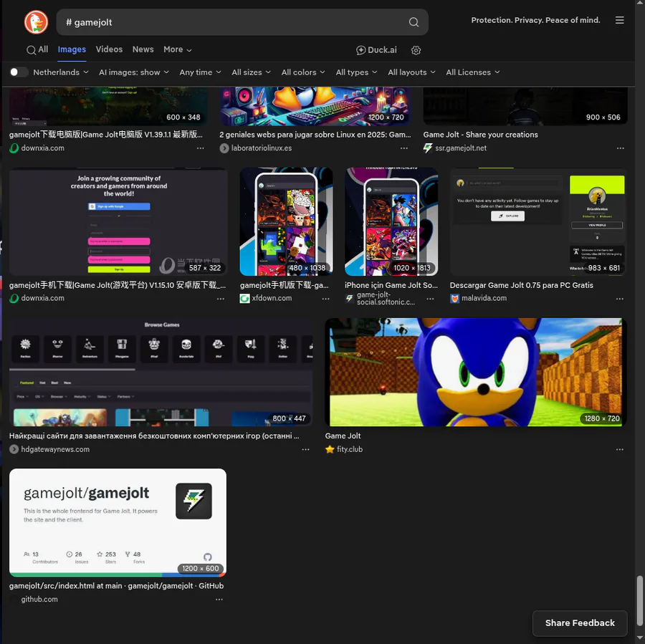Open the 480 × 1038 phone screenshot thumbnail

pyautogui.click(x=286, y=221)
